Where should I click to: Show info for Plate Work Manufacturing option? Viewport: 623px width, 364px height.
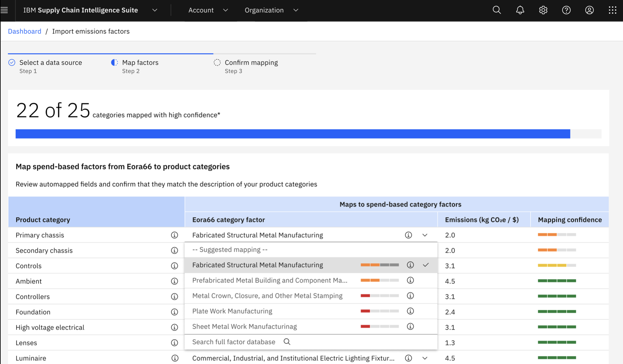(x=410, y=311)
